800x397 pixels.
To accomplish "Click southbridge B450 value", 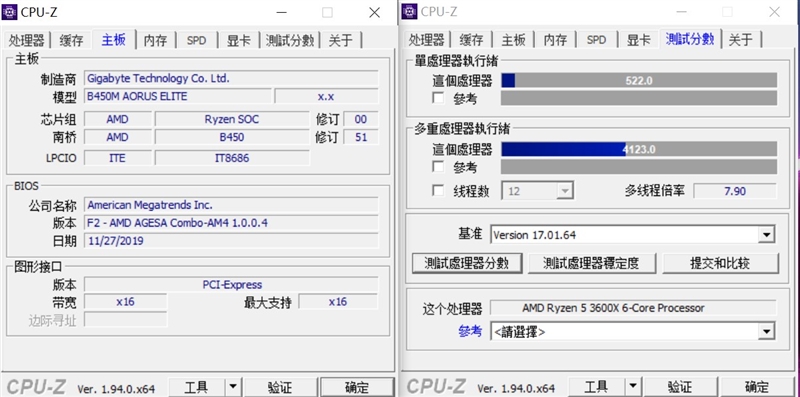I will click(x=232, y=137).
